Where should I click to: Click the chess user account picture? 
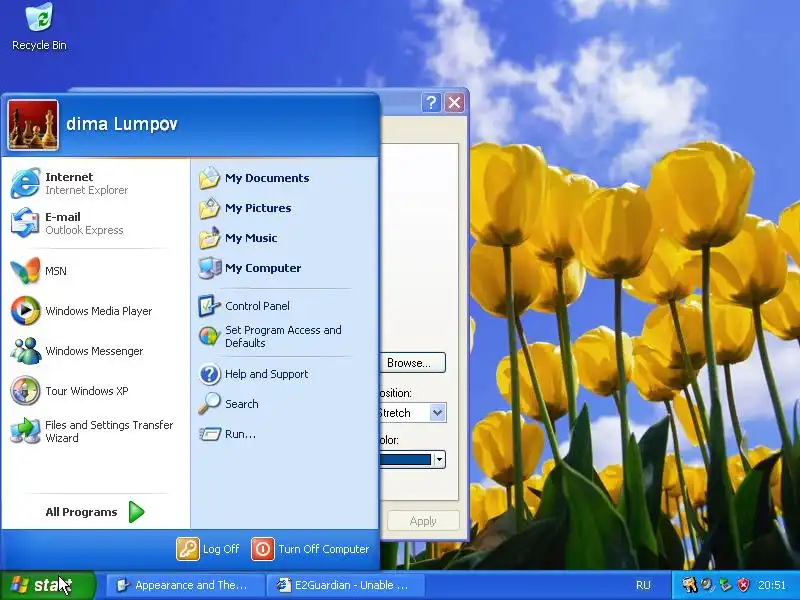coord(33,125)
